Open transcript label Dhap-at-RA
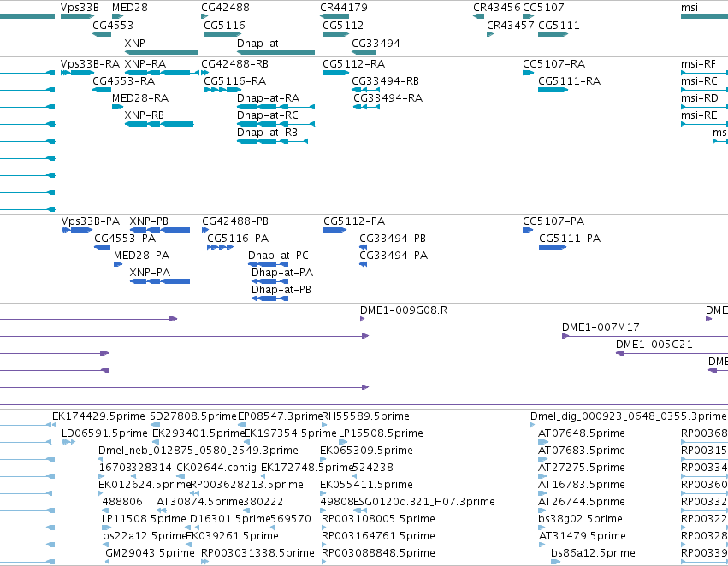Viewport: 728px width, 566px height. pyautogui.click(x=269, y=97)
